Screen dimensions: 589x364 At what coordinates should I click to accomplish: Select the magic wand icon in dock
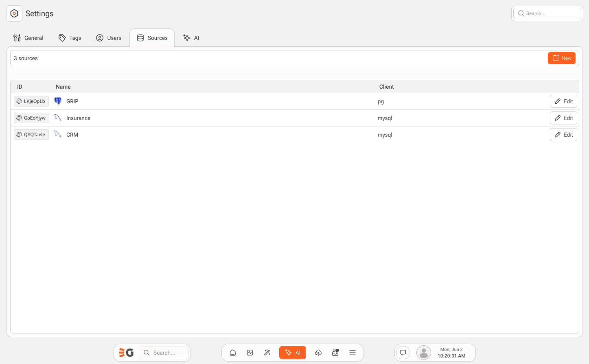tap(267, 353)
